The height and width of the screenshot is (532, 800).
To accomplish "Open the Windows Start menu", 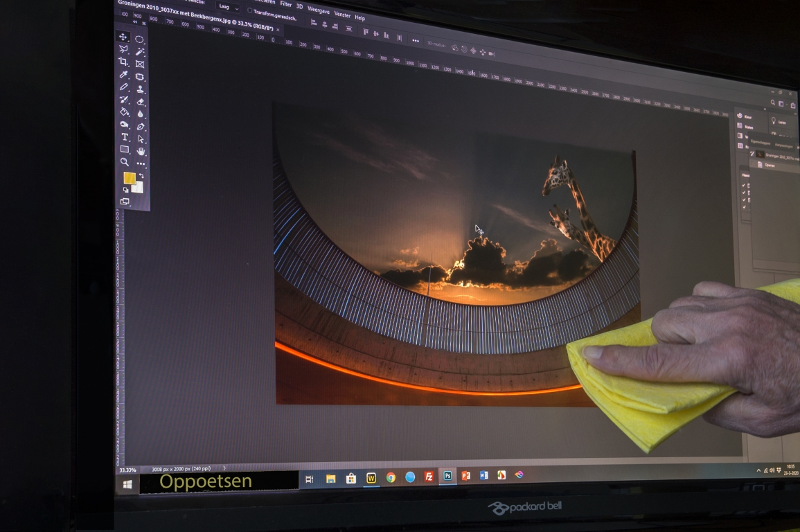I will (x=127, y=485).
